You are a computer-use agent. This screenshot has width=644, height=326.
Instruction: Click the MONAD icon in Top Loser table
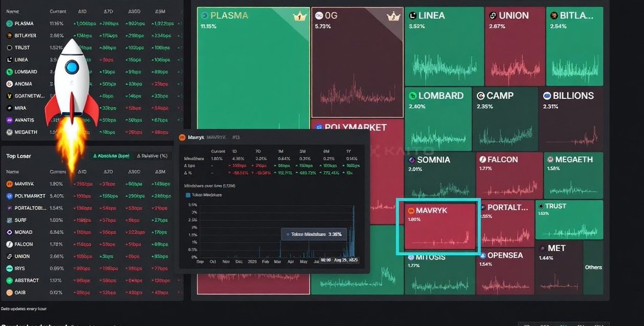(x=9, y=233)
